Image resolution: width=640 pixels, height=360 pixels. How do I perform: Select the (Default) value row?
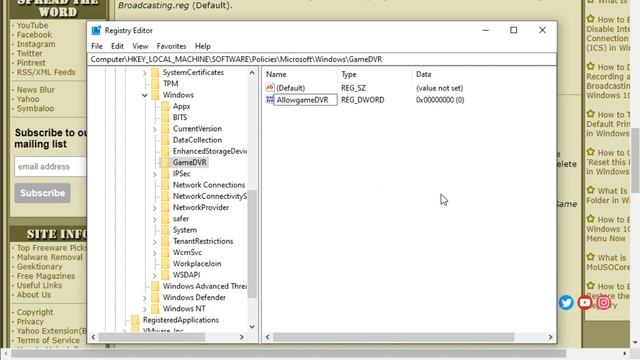(291, 88)
